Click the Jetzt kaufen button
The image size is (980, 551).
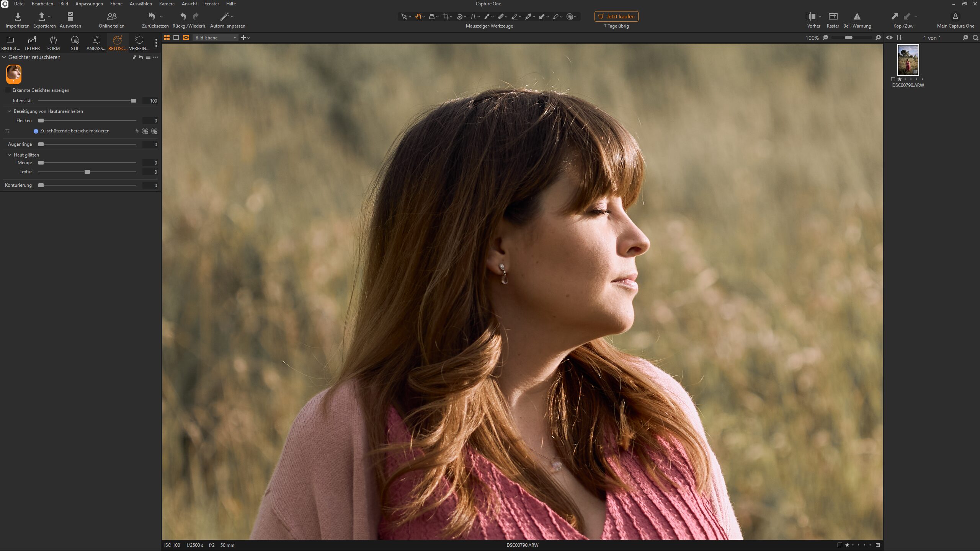tap(616, 16)
